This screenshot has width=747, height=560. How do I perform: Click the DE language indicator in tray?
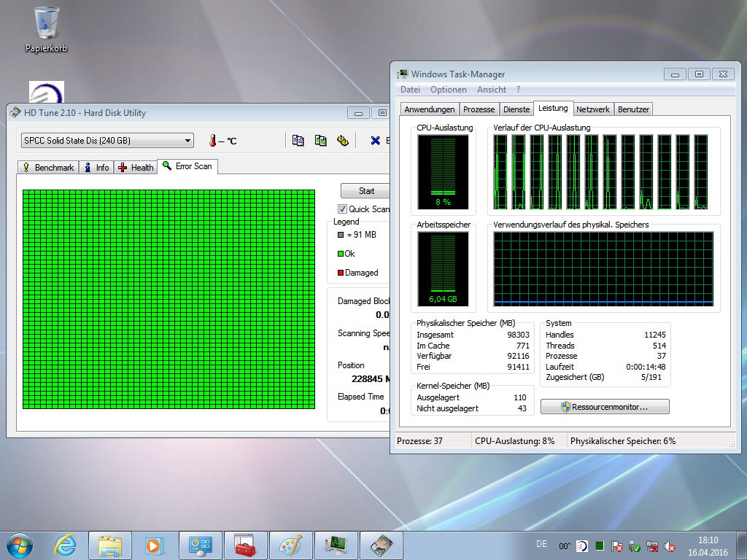pos(542,544)
